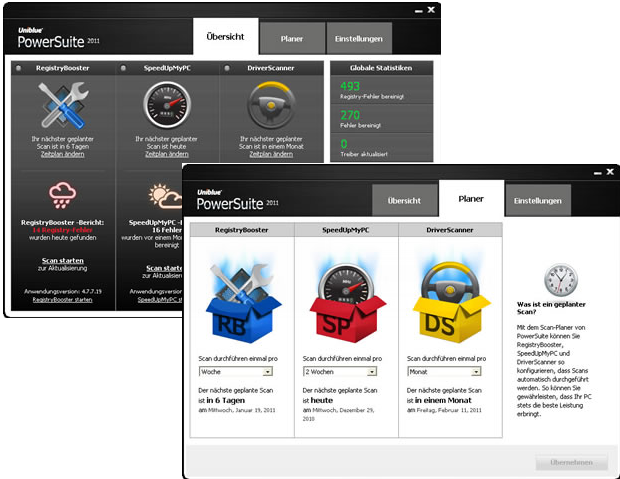Select the Planer tab in front window

click(471, 199)
